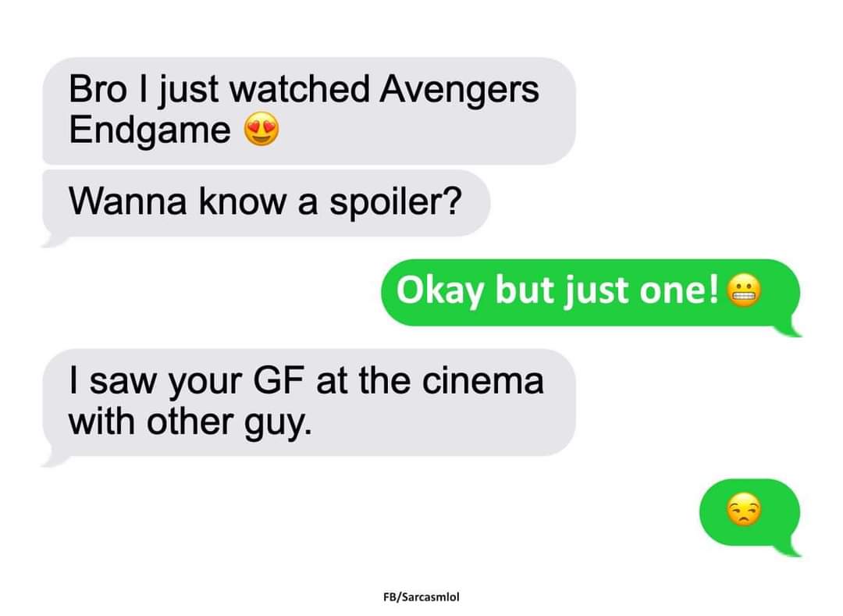Click the unamused face emoji
843x616 pixels.
point(744,511)
